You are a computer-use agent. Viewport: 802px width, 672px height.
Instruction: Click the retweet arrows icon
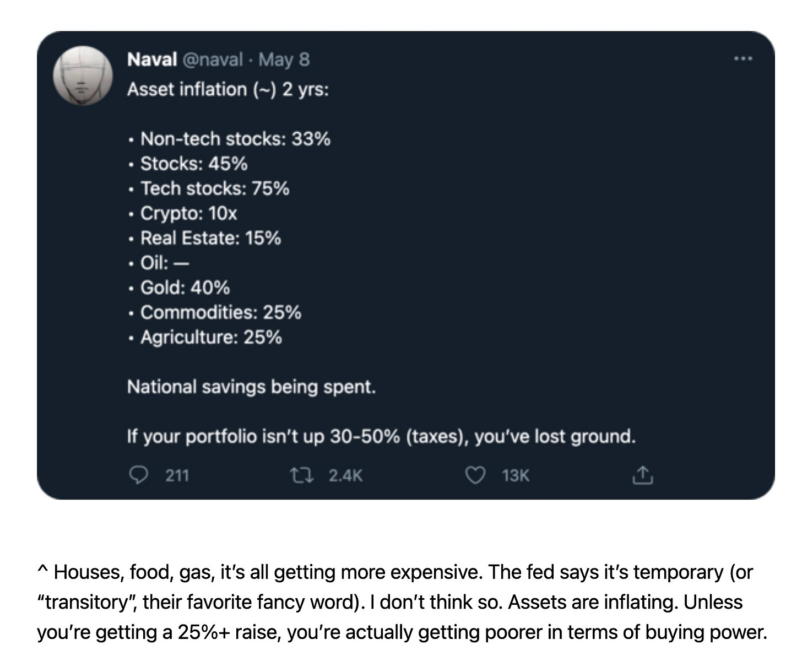click(302, 475)
